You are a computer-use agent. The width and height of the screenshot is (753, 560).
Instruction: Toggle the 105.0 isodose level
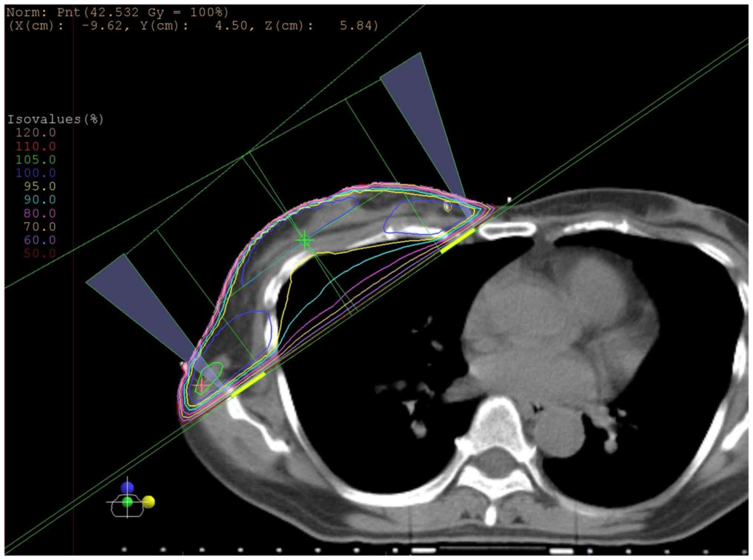[36, 160]
